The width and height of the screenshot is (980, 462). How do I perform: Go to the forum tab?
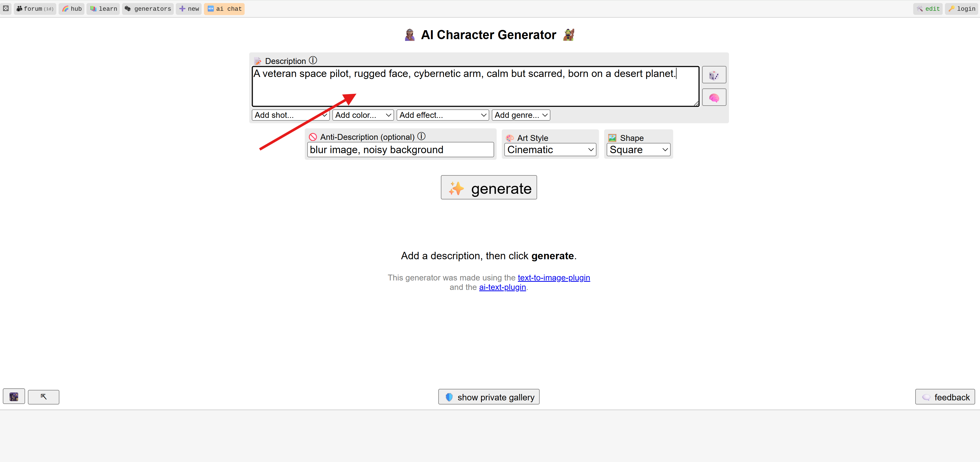click(35, 8)
